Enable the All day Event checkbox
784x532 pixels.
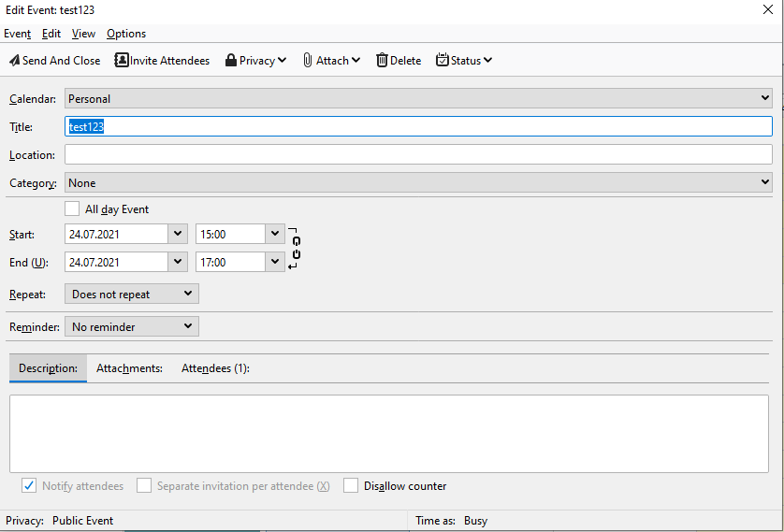(x=72, y=209)
